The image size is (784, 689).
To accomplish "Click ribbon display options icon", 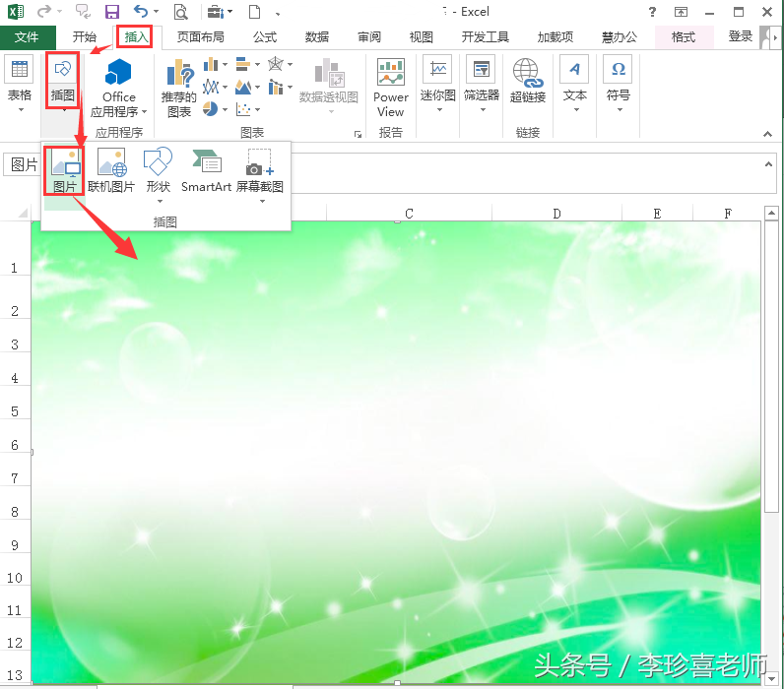I will click(x=681, y=12).
